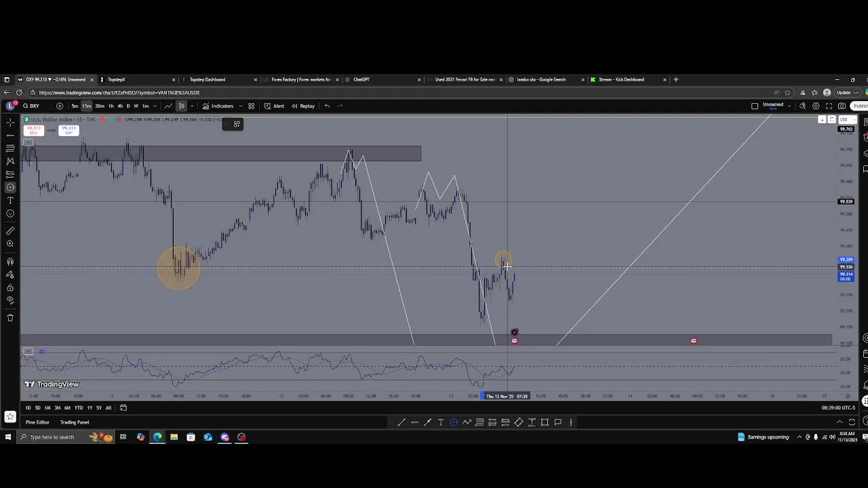Expand the chart style dropdown arrow
The height and width of the screenshot is (488, 868).
tap(192, 106)
